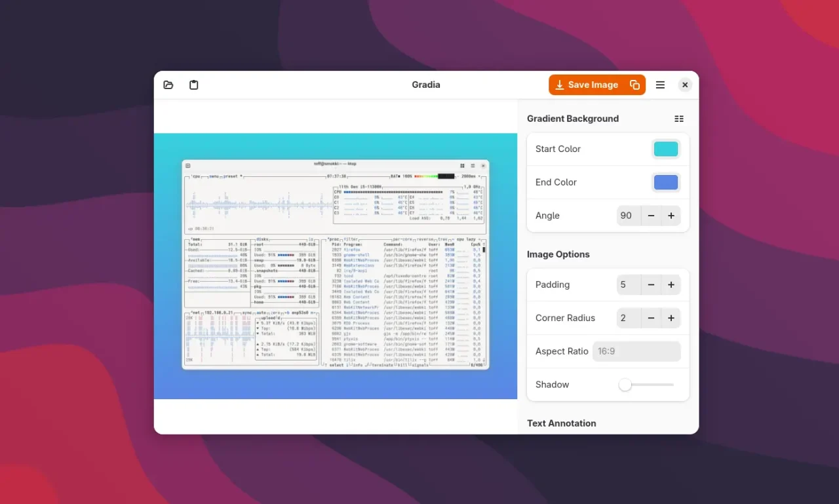
Task: Pick the Start Color swatch
Action: [665, 149]
